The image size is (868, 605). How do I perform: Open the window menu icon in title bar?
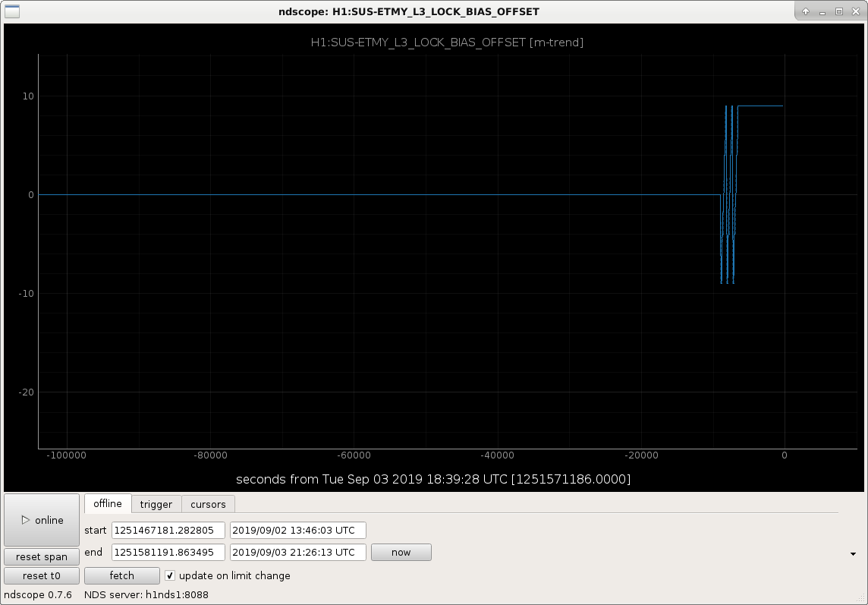pyautogui.click(x=11, y=11)
